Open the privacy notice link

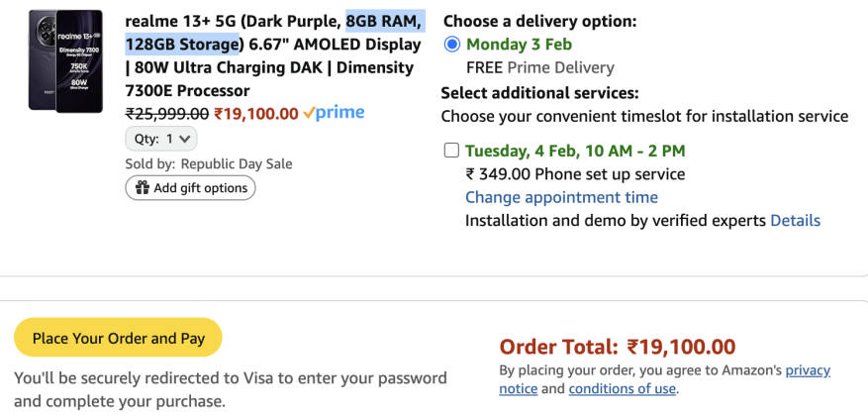[x=808, y=370]
